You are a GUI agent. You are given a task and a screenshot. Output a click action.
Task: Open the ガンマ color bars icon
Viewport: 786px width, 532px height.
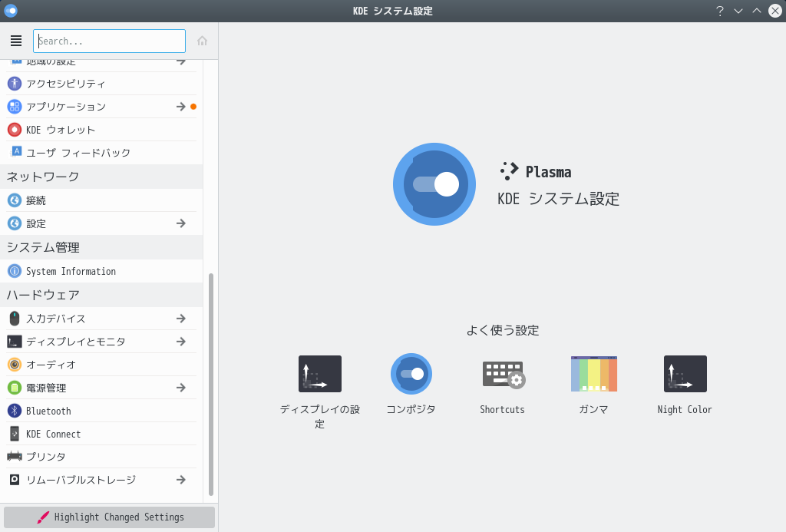[594, 374]
